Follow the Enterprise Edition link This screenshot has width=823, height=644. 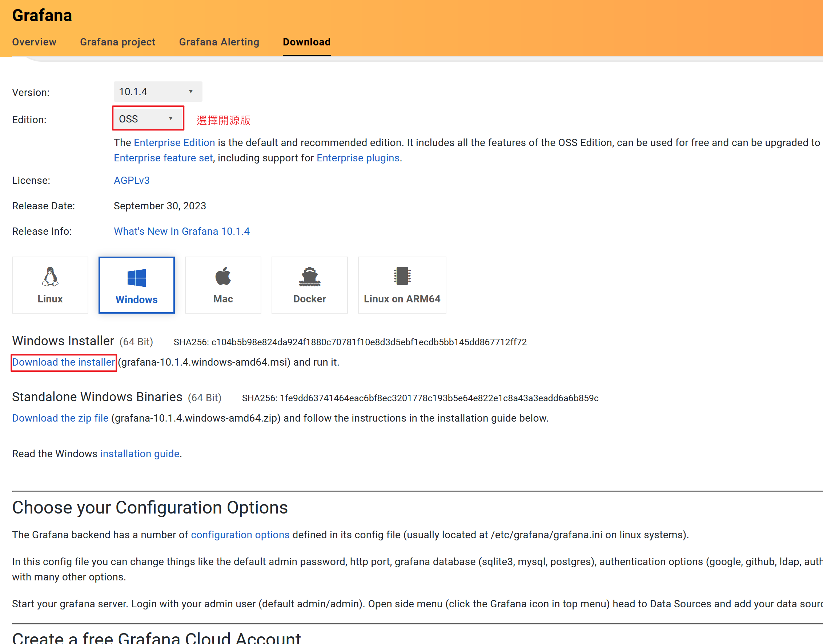click(x=174, y=142)
